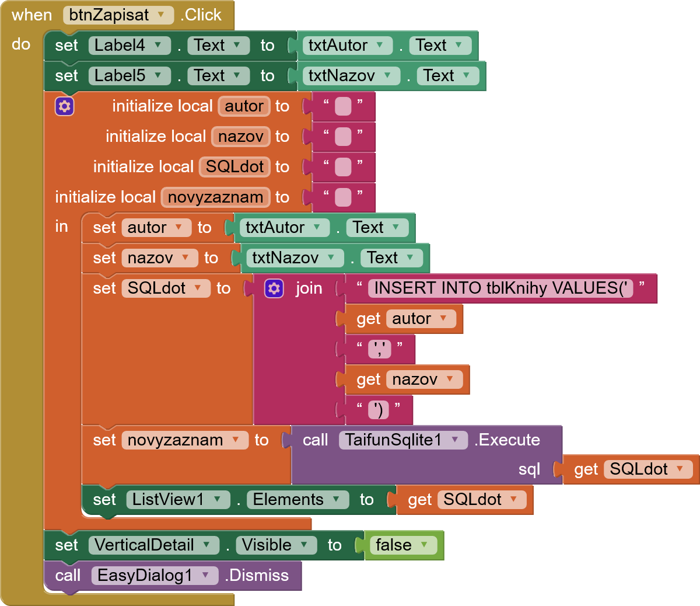The height and width of the screenshot is (606, 700).
Task: Open the mutator gear on the join block
Action: click(x=274, y=288)
